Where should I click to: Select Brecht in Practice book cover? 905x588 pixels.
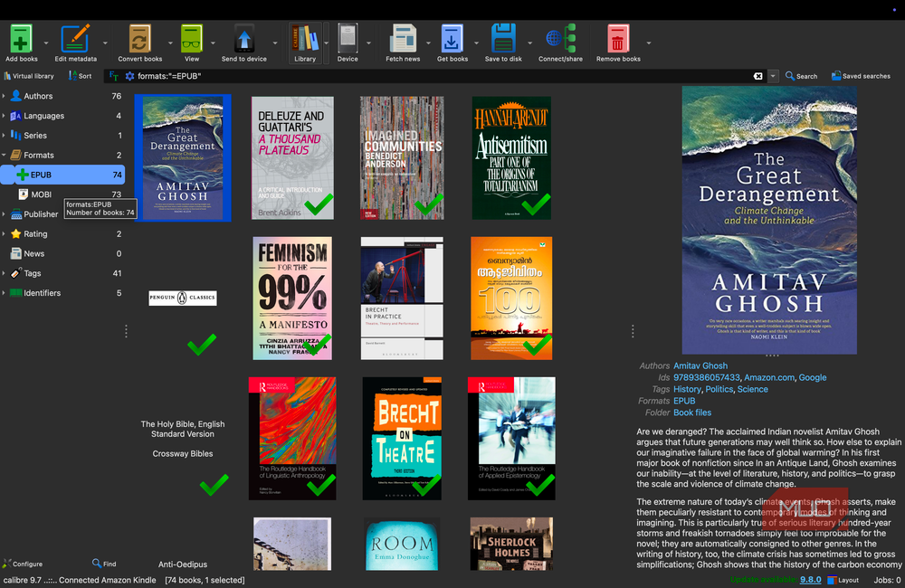point(402,298)
